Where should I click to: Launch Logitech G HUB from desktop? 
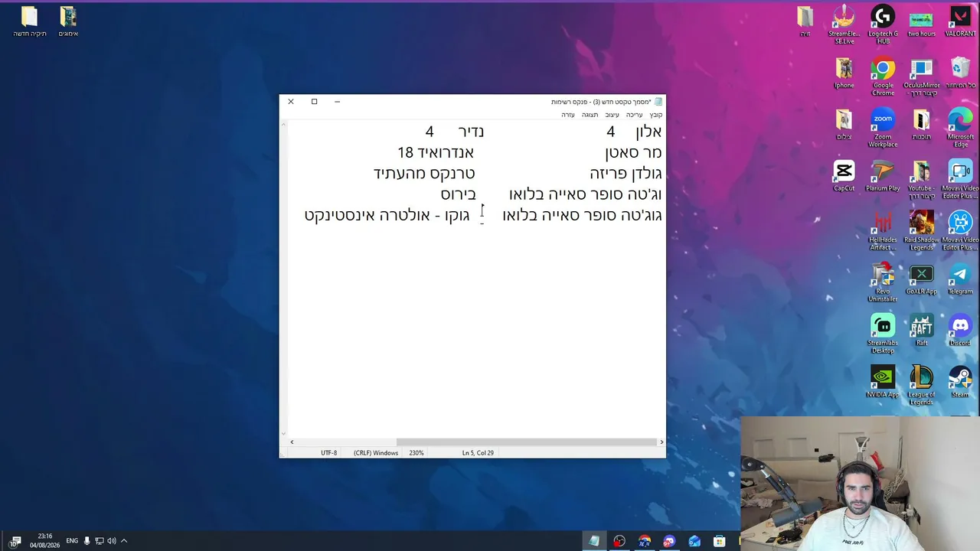[883, 24]
